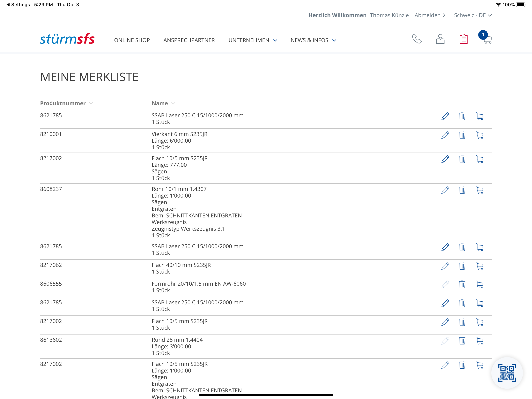Viewport: 532px width, 399px height.
Task: Click the Abmelden logout link
Action: click(430, 15)
